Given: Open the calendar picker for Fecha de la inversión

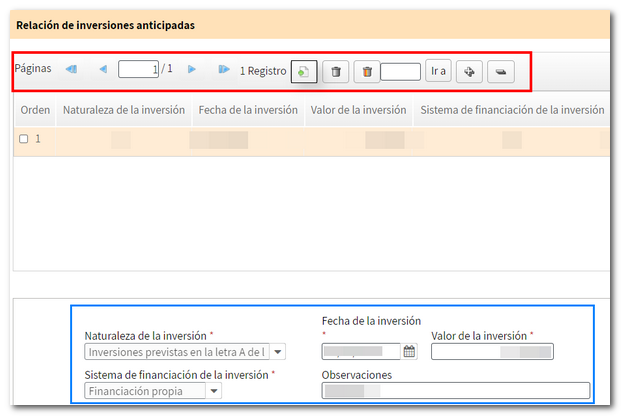Looking at the screenshot, I should [x=409, y=351].
